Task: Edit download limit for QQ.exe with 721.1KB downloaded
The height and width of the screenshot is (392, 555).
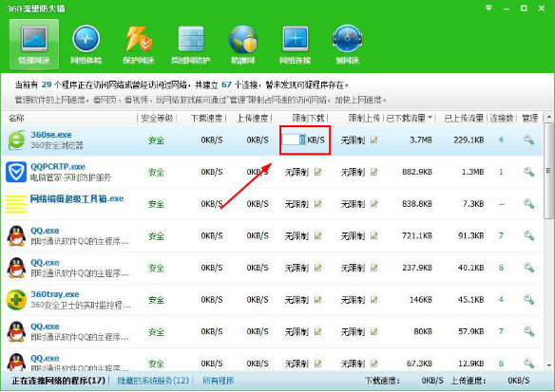Action: pyautogui.click(x=318, y=235)
